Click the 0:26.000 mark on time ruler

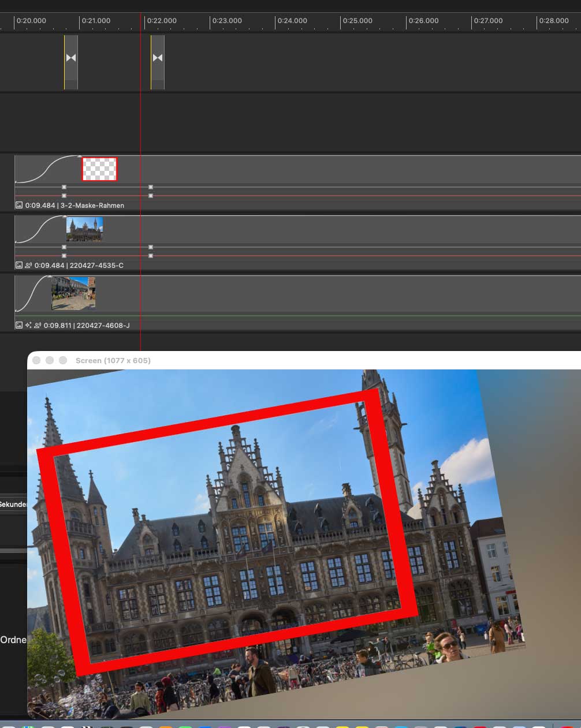tap(423, 21)
